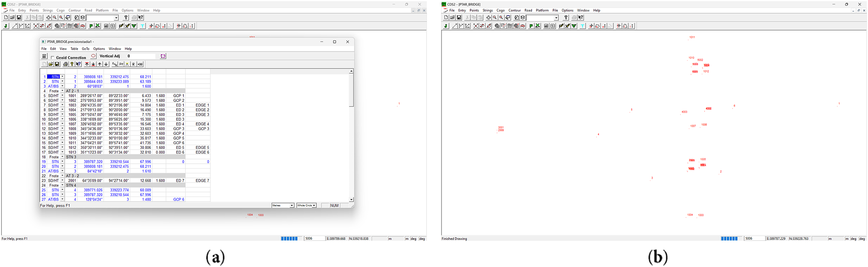Open Contour menu in panel (b)
The image size is (868, 267).
point(514,11)
